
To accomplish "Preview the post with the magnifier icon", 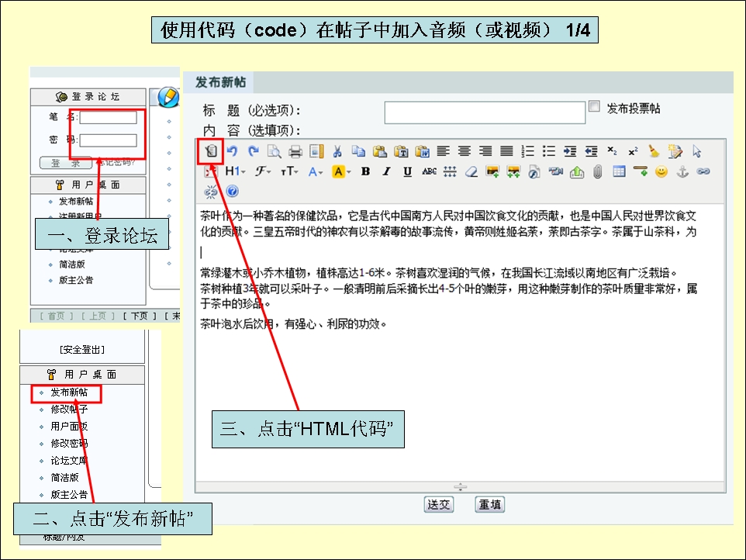I will click(x=274, y=151).
